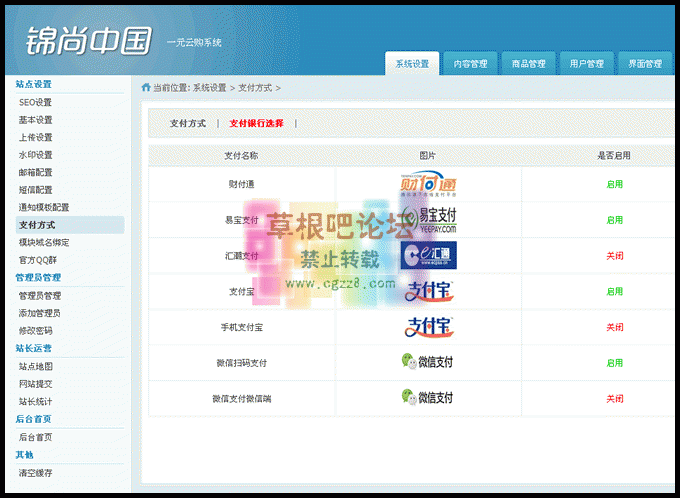Open 站点地图 in sidebar
The image size is (680, 498).
click(35, 367)
